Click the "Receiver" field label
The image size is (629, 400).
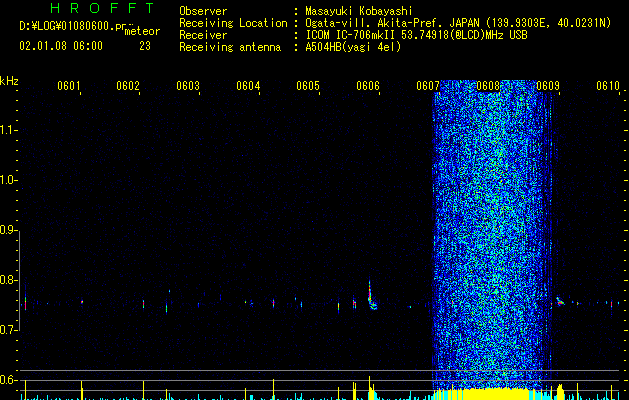pyautogui.click(x=203, y=35)
